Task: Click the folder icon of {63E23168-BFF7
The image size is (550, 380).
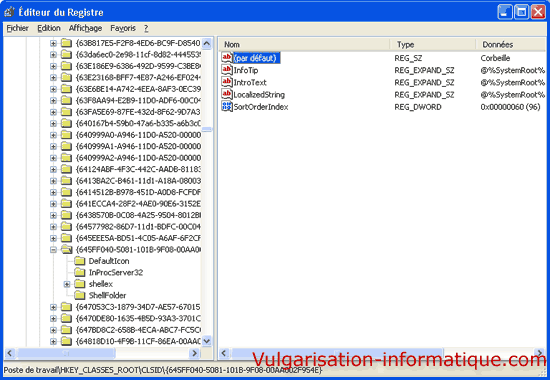Action: point(66,78)
